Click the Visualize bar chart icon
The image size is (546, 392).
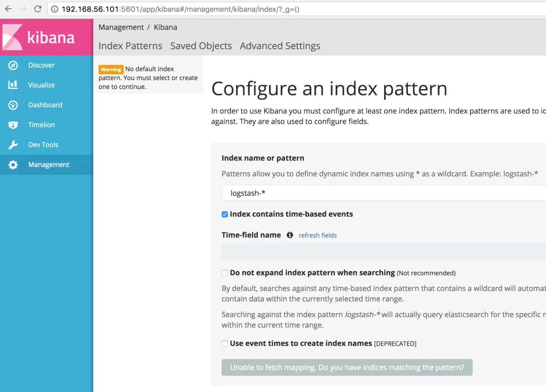(13, 85)
